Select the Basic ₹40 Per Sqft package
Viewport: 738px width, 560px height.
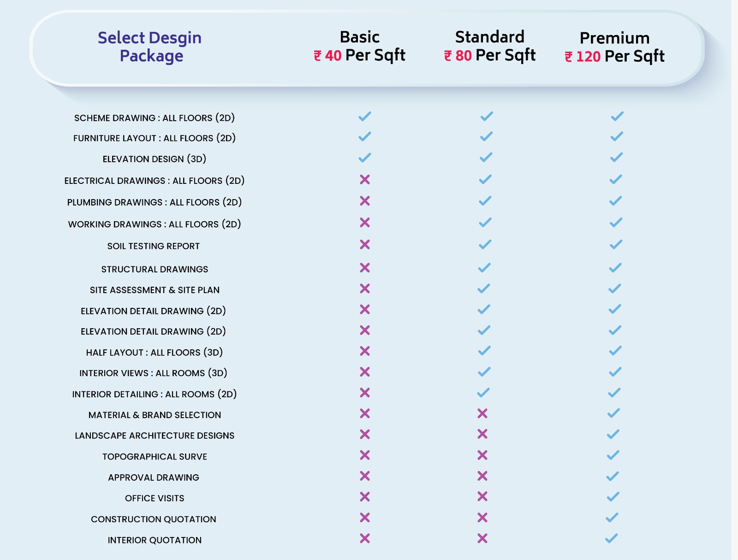click(360, 46)
